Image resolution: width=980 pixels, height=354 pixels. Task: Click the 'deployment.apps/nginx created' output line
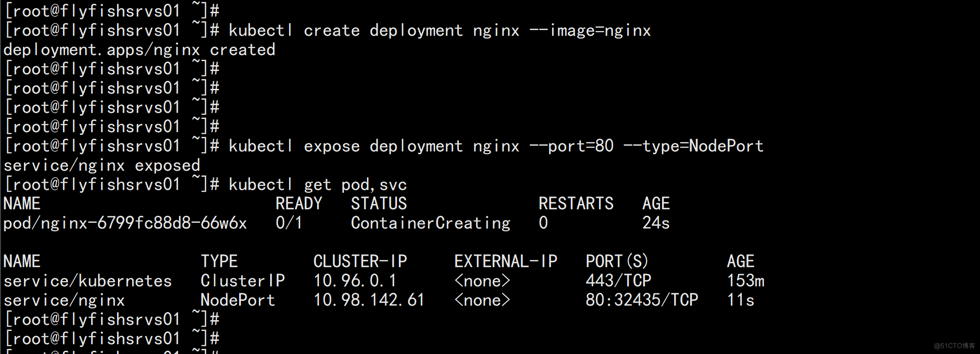(x=140, y=50)
